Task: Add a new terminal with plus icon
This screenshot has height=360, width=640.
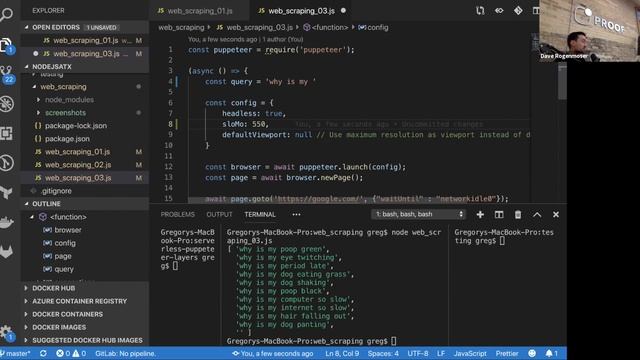Action: pyautogui.click(x=480, y=215)
